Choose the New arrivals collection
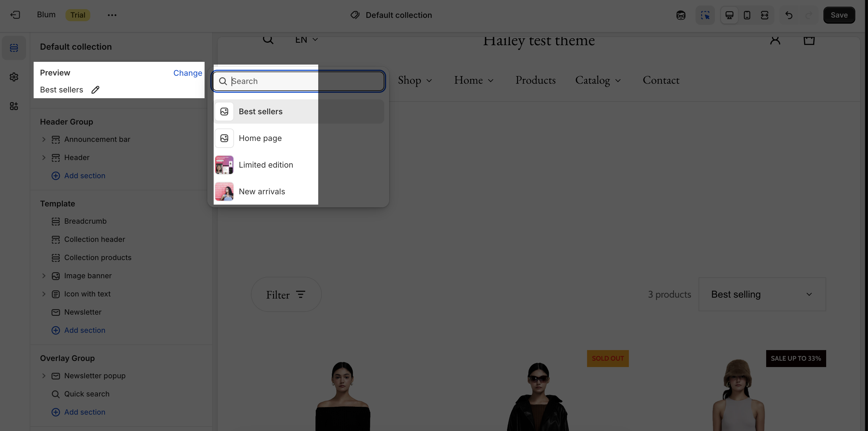 262,192
